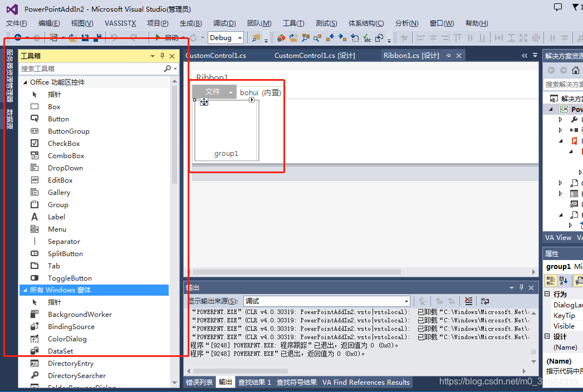Collapse the 行为 property category
Image resolution: width=583 pixels, height=392 pixels.
547,294
